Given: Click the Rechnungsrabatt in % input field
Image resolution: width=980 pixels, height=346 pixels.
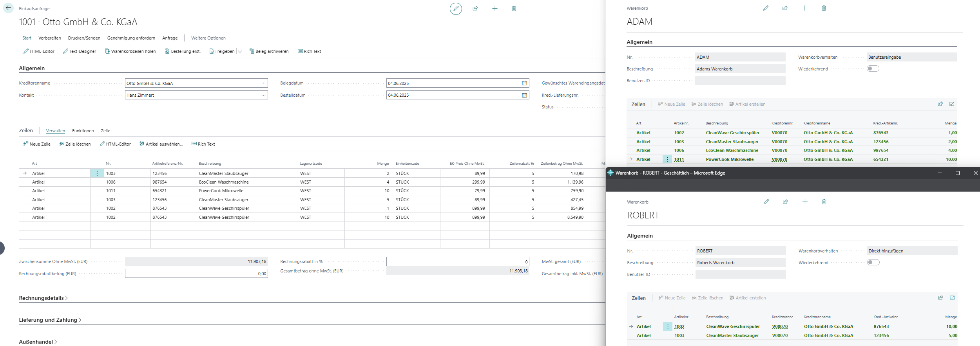Looking at the screenshot, I should point(457,262).
